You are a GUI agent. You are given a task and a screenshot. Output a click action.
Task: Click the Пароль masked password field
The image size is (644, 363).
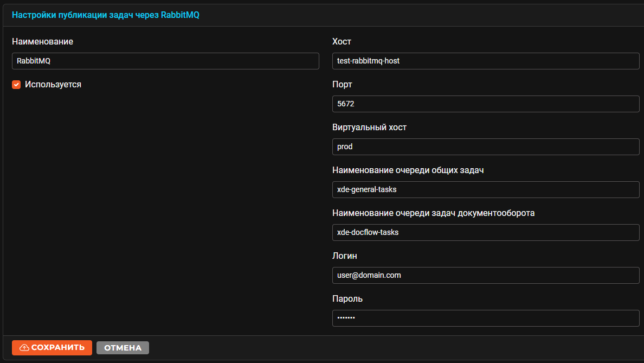pos(486,318)
